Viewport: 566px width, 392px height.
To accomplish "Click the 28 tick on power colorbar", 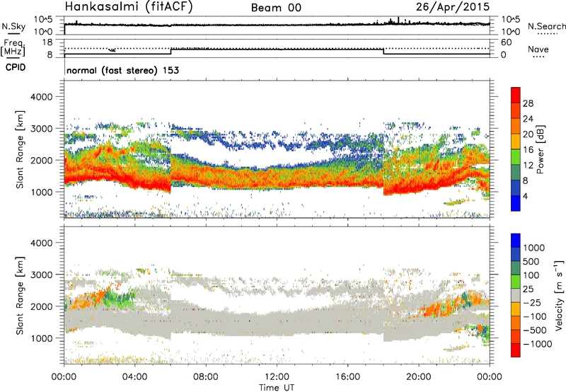I will [528, 103].
